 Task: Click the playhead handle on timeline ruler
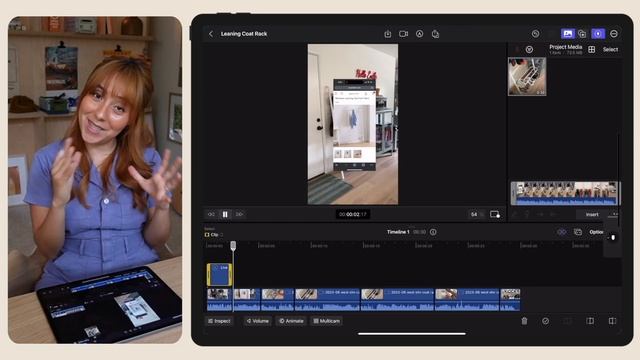click(x=233, y=245)
